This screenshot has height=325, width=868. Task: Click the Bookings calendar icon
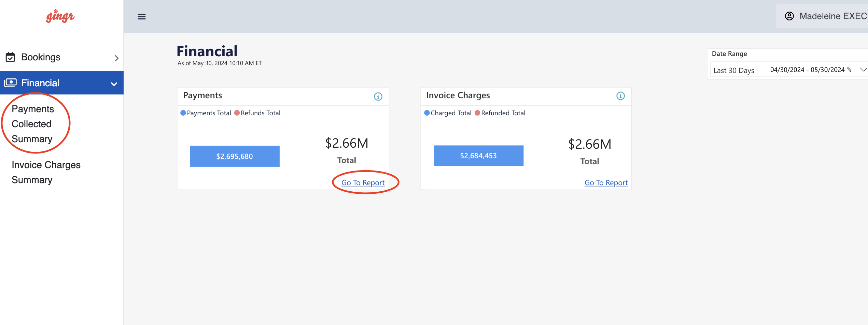click(10, 57)
